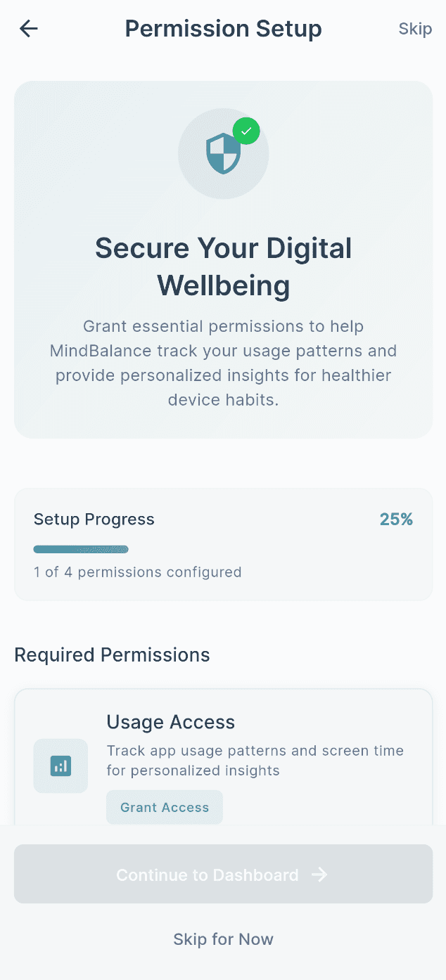Click the back arrow at the top
This screenshot has width=446, height=980.
[28, 29]
